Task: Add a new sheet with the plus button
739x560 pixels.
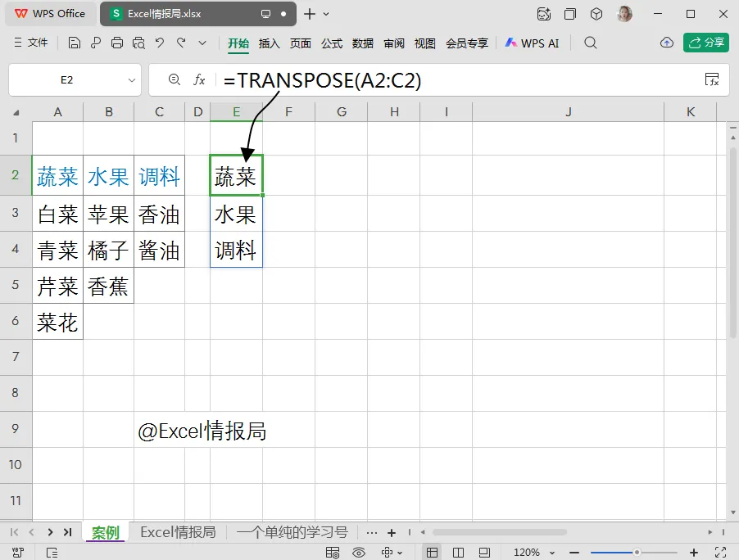Action: pos(391,533)
